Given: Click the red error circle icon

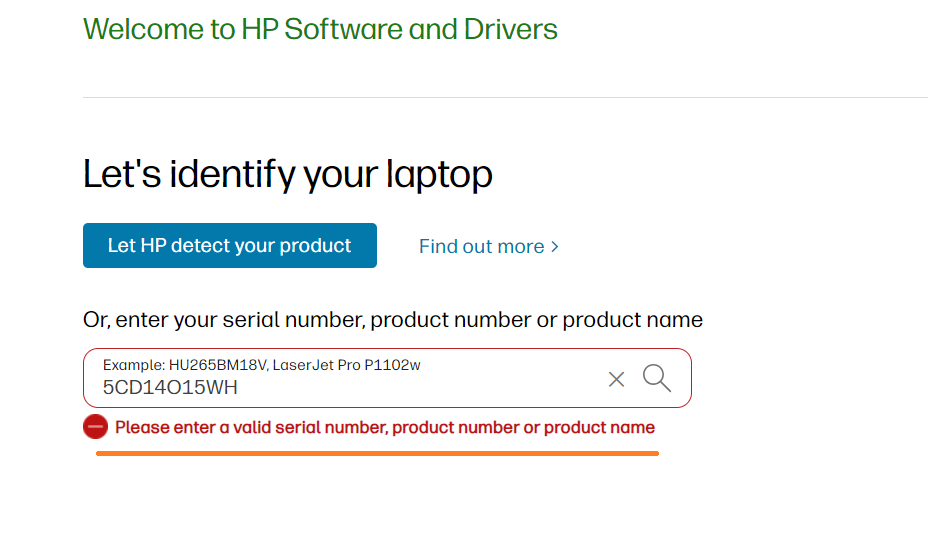Looking at the screenshot, I should (x=95, y=427).
